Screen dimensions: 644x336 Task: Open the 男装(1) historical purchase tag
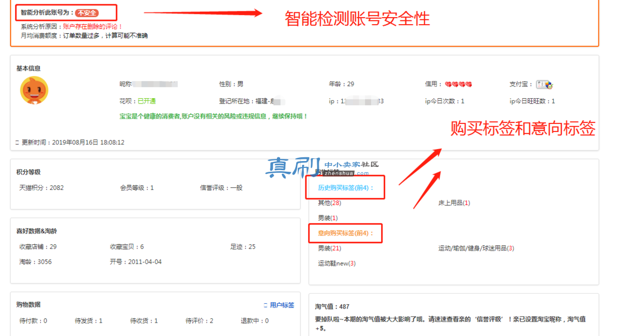coord(328,218)
